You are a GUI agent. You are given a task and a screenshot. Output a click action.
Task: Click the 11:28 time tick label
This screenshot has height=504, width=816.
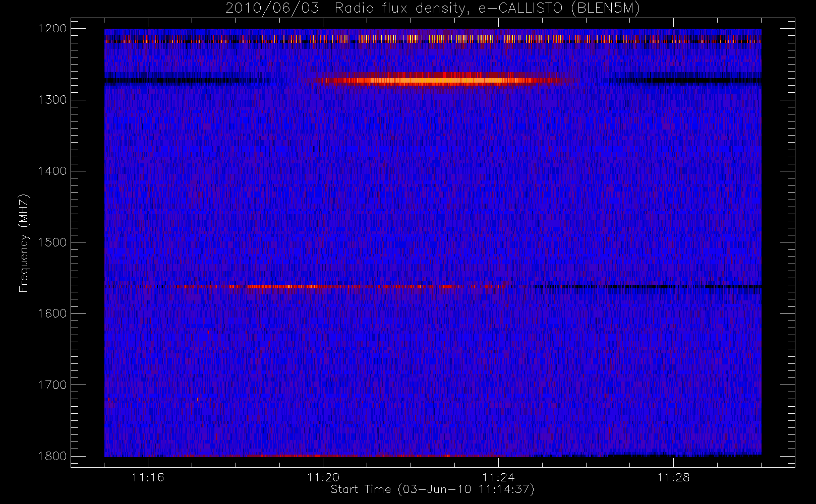(x=674, y=477)
